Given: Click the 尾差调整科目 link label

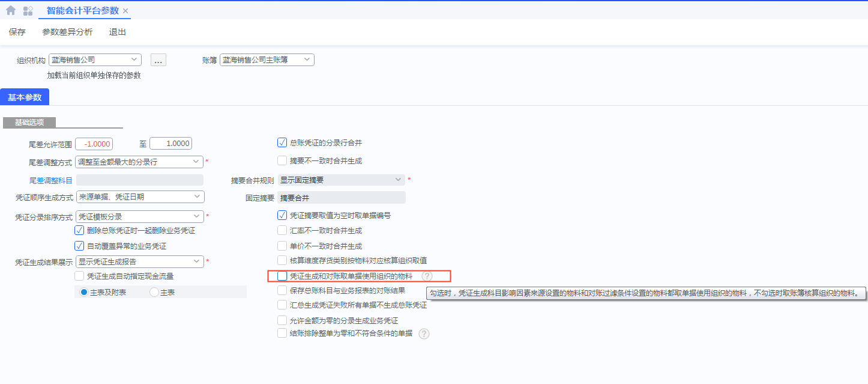Looking at the screenshot, I should 51,180.
